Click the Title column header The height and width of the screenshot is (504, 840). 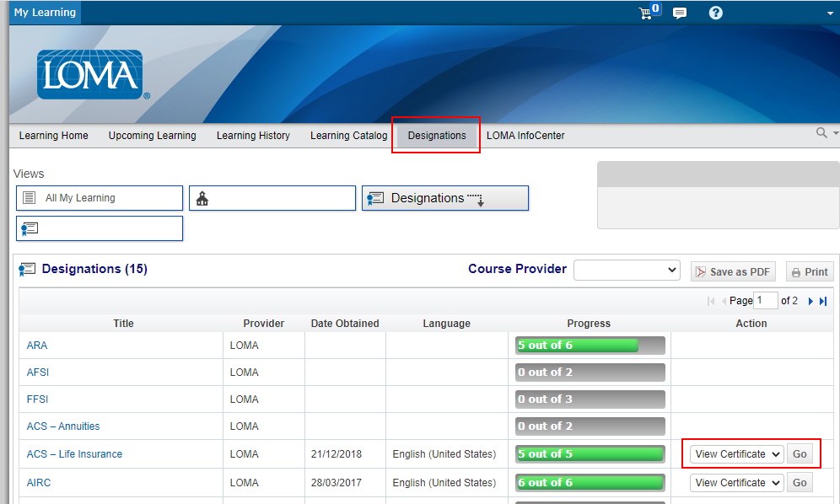coord(123,324)
